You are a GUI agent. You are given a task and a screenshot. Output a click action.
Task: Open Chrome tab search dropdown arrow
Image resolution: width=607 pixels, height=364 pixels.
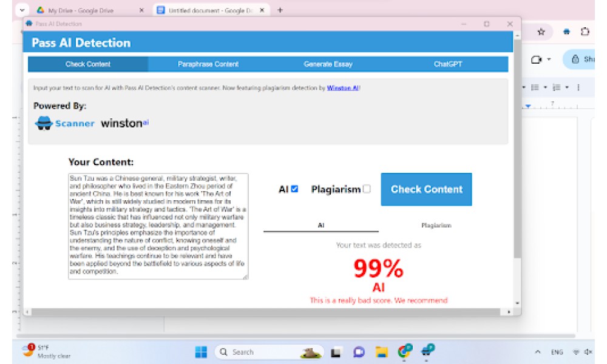[x=22, y=10]
